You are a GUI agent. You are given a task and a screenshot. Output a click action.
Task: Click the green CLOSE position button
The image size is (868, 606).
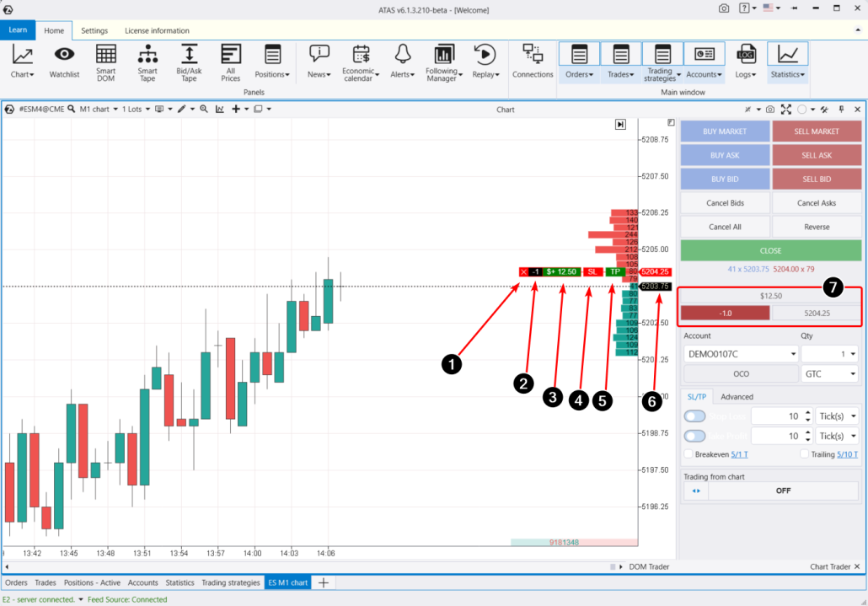pos(770,250)
